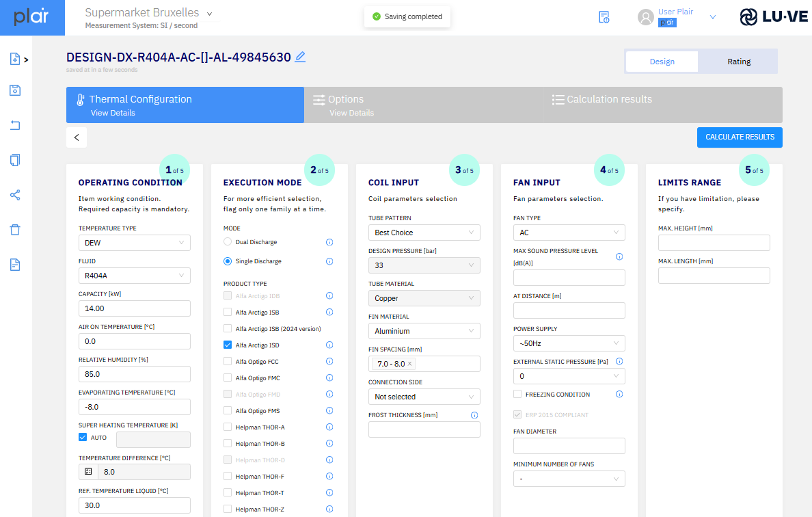The image size is (812, 517).
Task: Show info for Alfa Arctigo ISB
Action: (329, 312)
